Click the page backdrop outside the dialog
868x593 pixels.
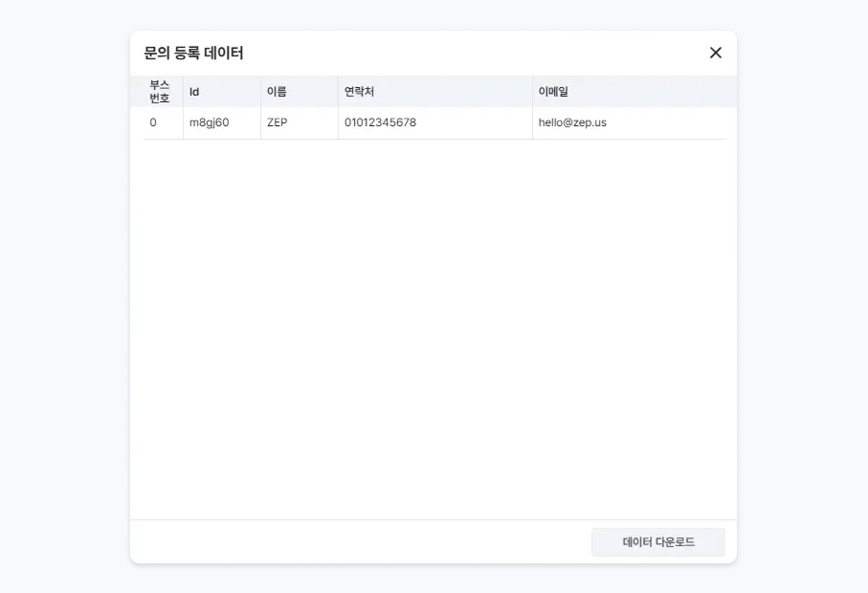click(57, 287)
